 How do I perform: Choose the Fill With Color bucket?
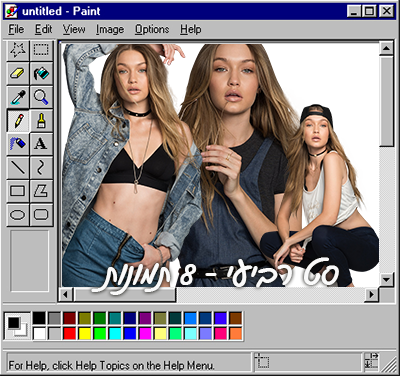[x=41, y=73]
